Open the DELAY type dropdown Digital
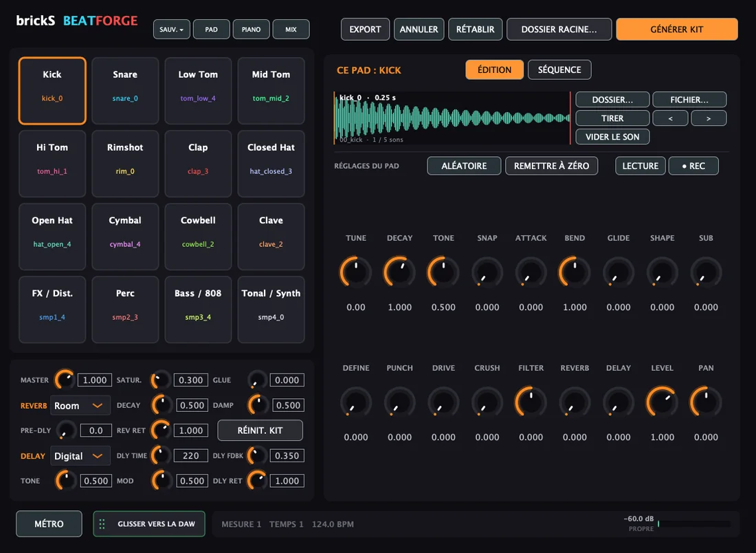The width and height of the screenshot is (756, 553). (80, 456)
